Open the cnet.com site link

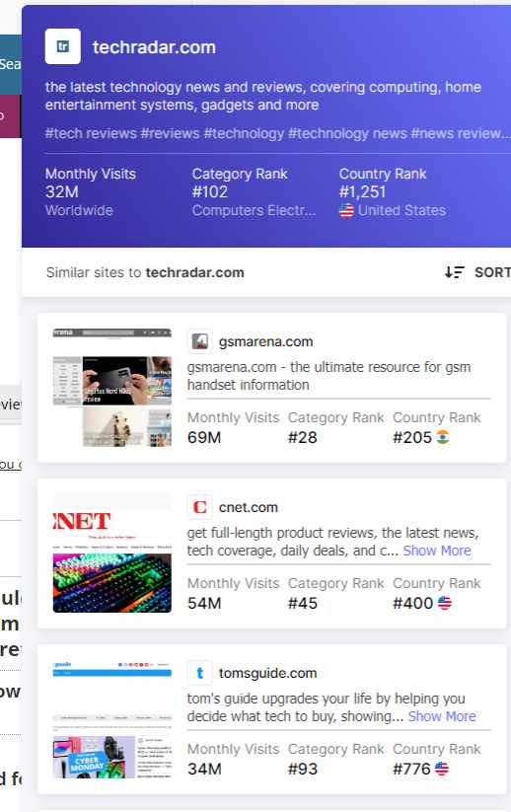[249, 507]
